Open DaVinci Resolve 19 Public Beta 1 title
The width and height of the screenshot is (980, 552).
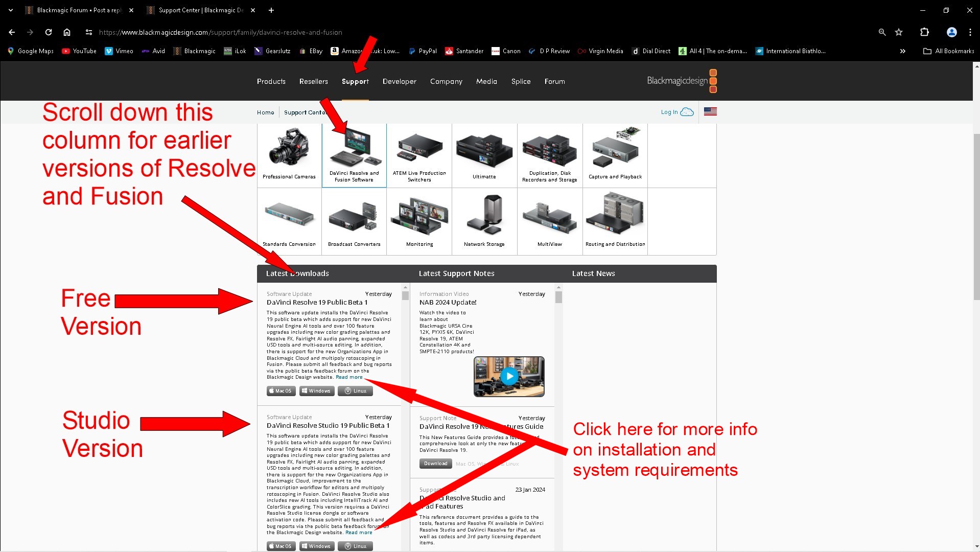point(317,303)
